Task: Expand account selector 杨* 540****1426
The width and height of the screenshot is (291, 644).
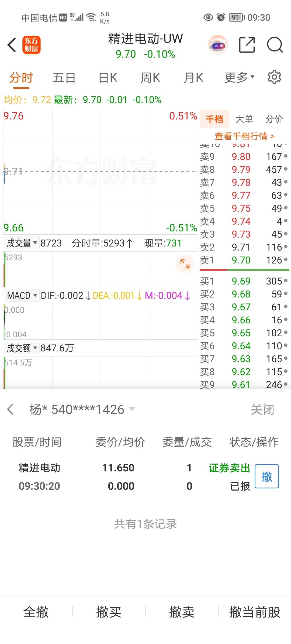Action: point(82,409)
